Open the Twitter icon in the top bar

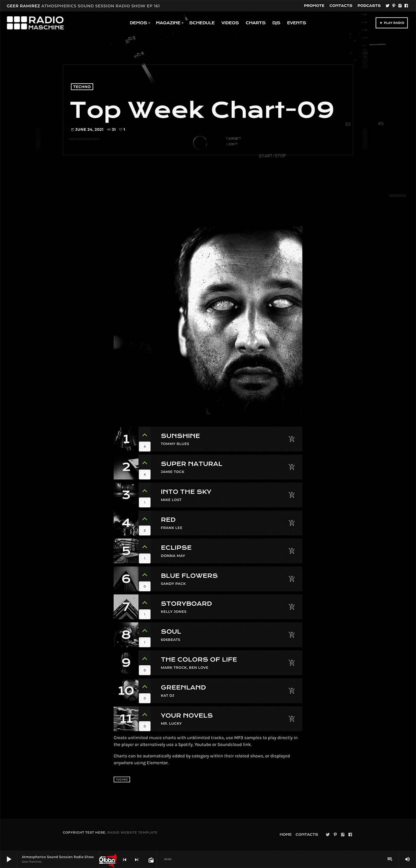click(x=387, y=6)
